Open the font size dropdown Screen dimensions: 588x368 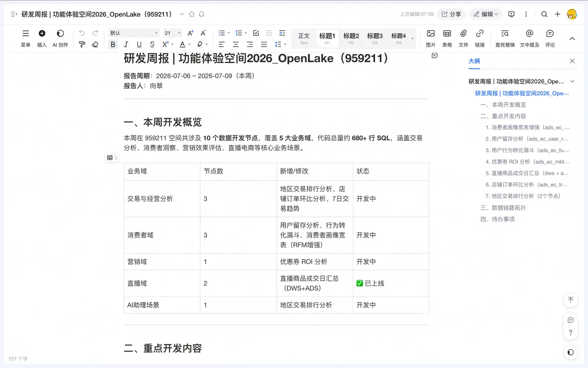point(173,33)
